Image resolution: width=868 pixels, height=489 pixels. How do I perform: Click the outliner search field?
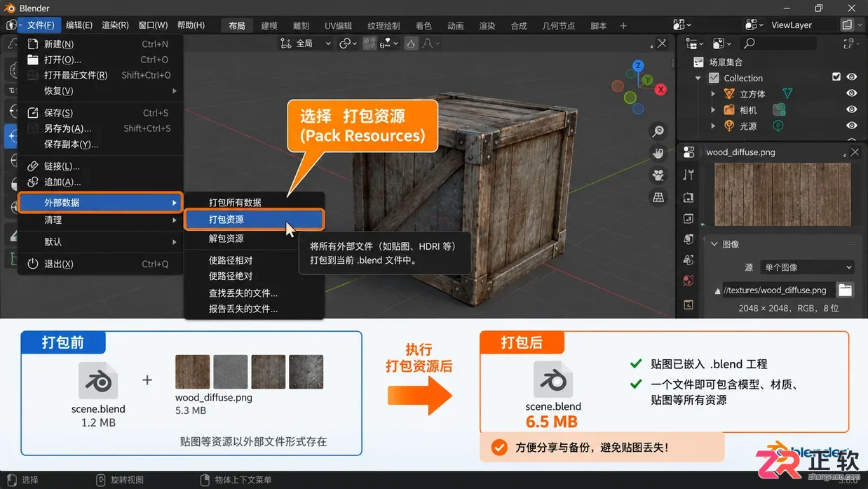(777, 43)
